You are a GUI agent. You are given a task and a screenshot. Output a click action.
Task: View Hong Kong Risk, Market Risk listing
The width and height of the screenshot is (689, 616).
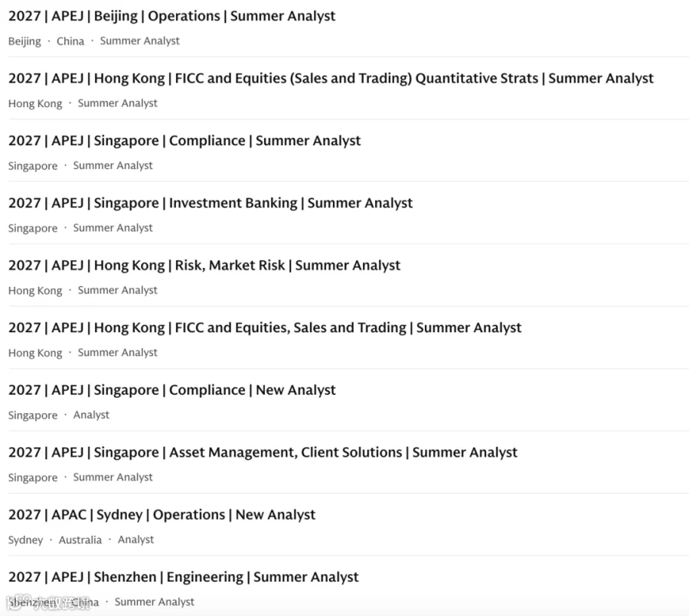coord(204,266)
